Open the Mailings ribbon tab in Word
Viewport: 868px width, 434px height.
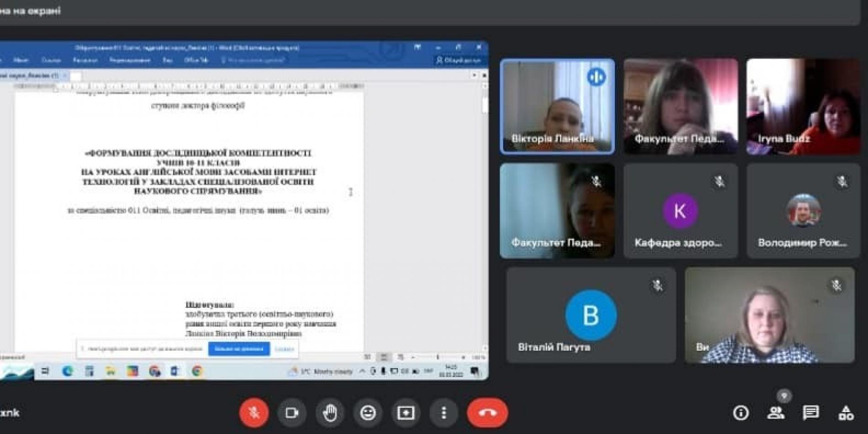click(85, 60)
